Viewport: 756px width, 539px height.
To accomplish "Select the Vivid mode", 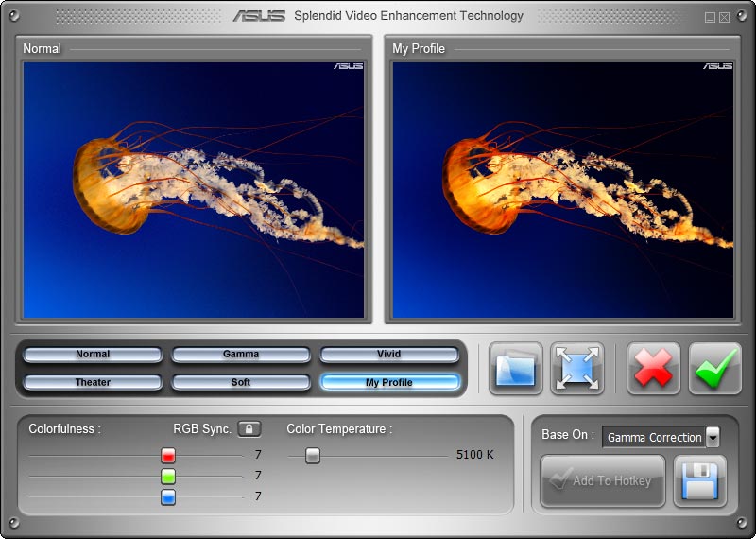I will pyautogui.click(x=389, y=355).
